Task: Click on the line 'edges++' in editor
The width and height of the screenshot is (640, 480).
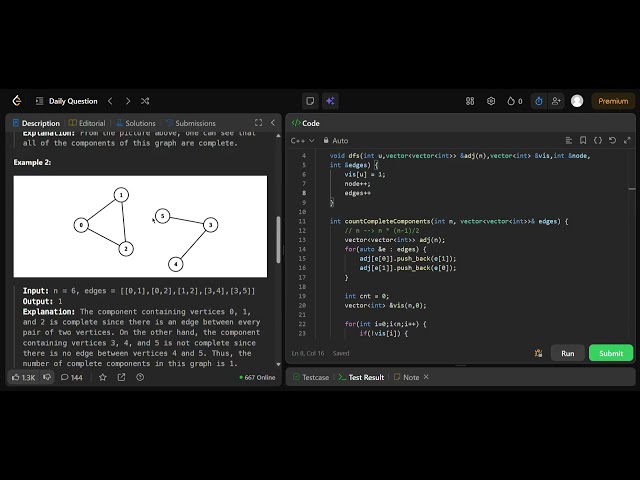Action: click(x=358, y=193)
